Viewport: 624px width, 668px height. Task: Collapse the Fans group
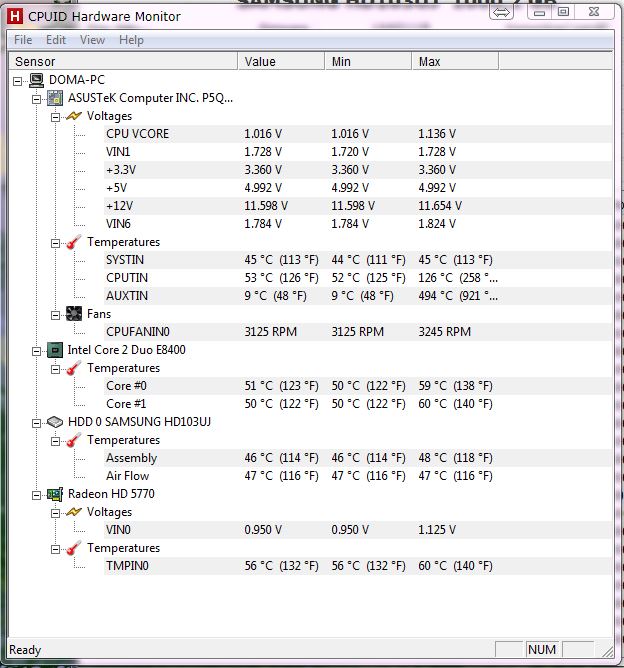point(55,315)
